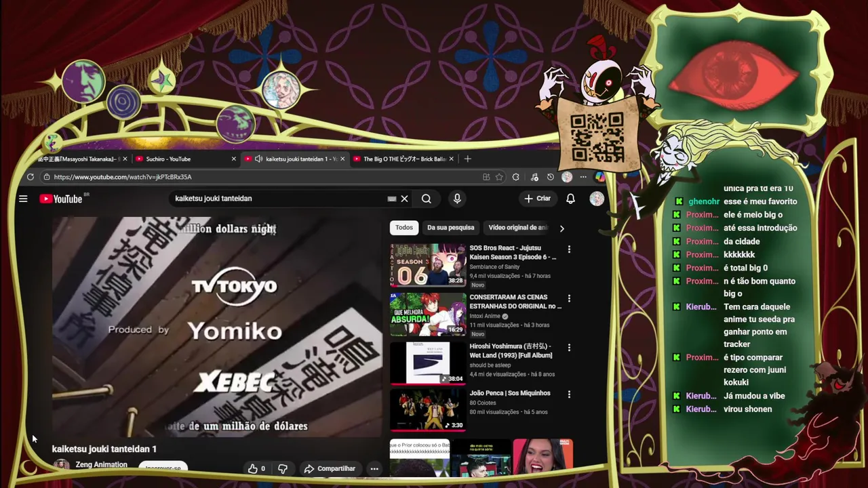Open YouTube notifications bell
868x488 pixels.
[570, 199]
